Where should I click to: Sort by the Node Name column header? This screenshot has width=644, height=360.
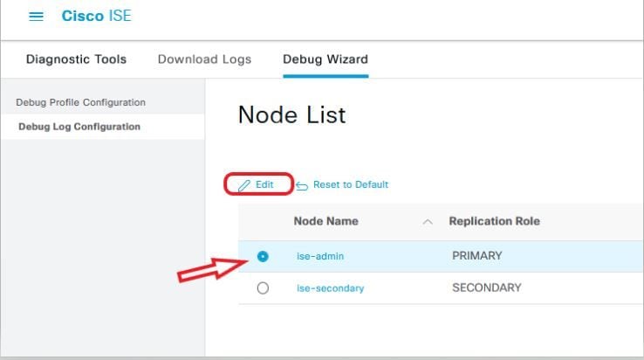(x=326, y=221)
